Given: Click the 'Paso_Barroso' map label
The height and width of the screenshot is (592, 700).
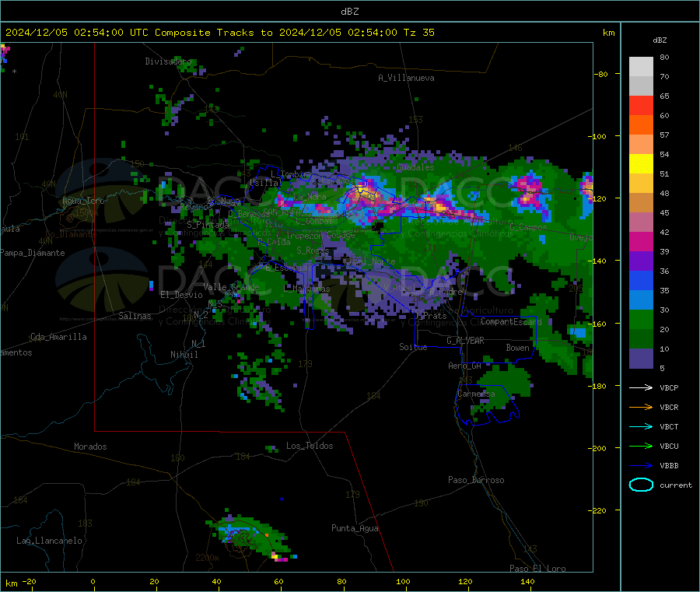Looking at the screenshot, I should [x=476, y=480].
